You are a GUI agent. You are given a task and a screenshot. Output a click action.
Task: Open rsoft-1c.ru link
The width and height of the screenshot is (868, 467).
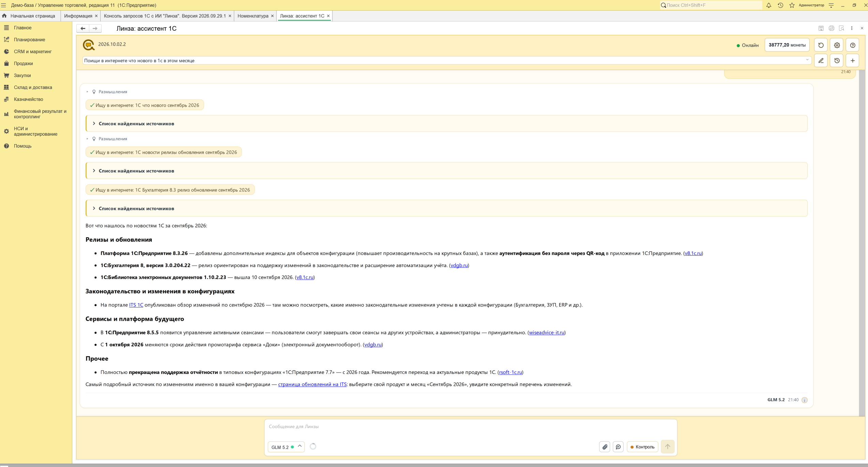[510, 372]
